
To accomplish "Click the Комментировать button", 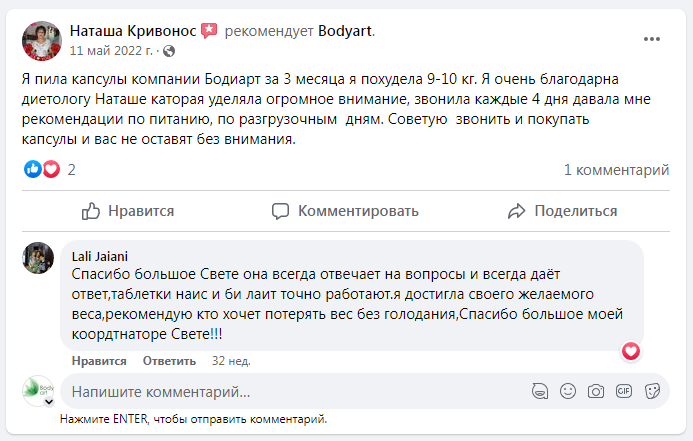I will 346,211.
